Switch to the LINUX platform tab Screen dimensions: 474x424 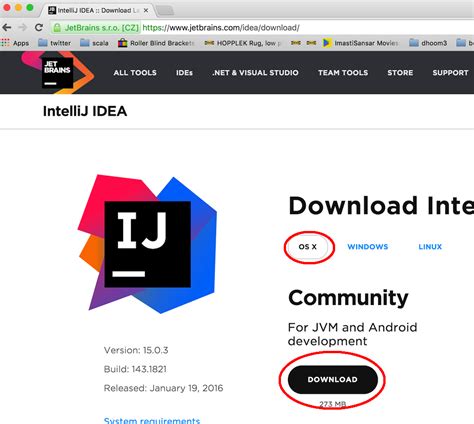coord(430,247)
